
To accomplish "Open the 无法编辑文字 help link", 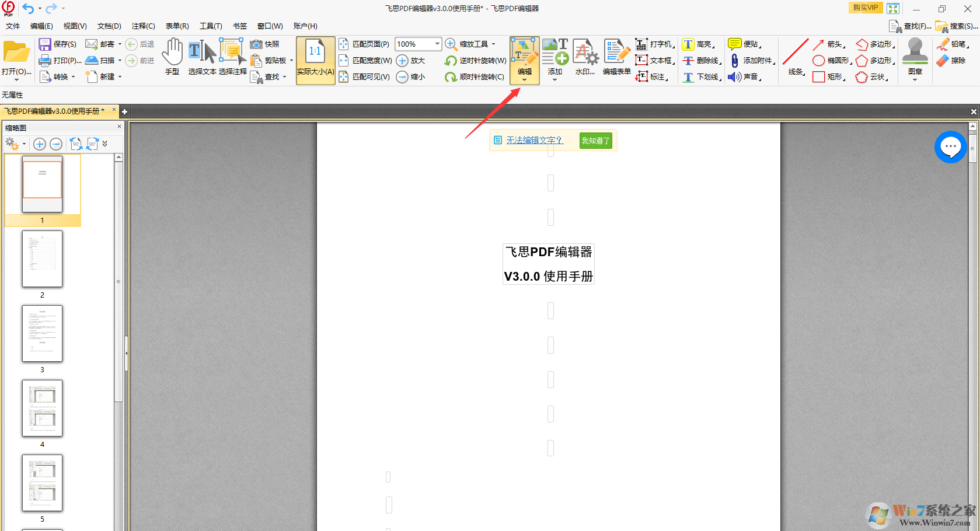I will tap(534, 140).
